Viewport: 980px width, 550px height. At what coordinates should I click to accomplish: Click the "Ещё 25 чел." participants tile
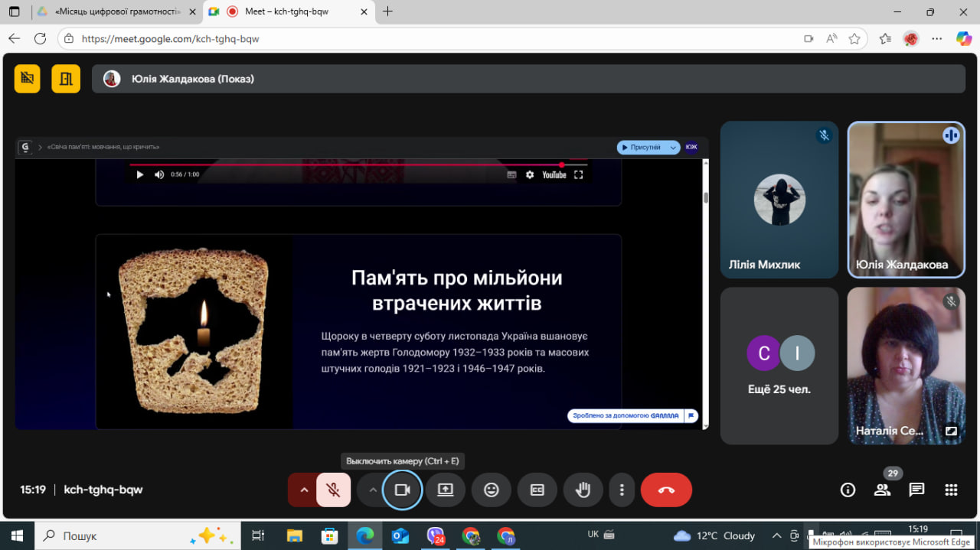(x=779, y=366)
